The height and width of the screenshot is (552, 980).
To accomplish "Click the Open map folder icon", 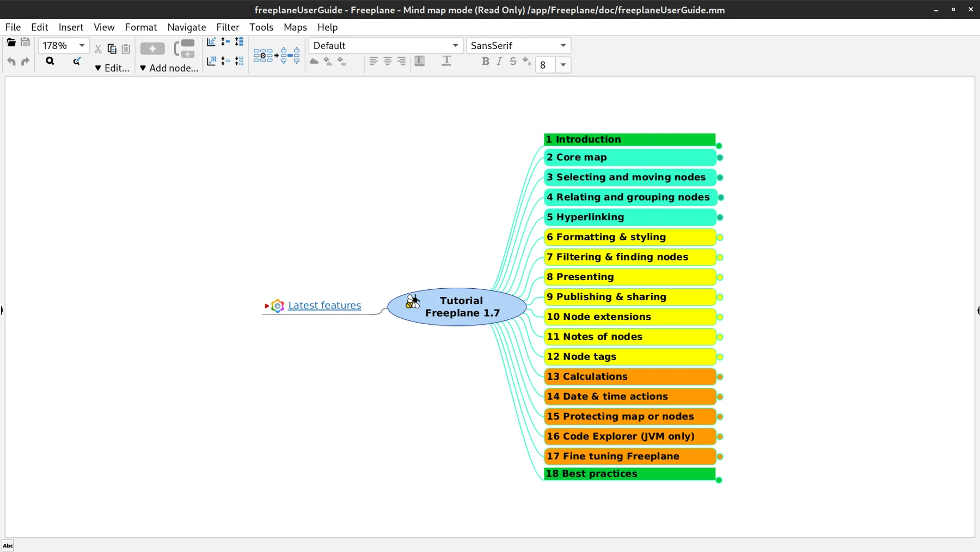I will (x=11, y=42).
